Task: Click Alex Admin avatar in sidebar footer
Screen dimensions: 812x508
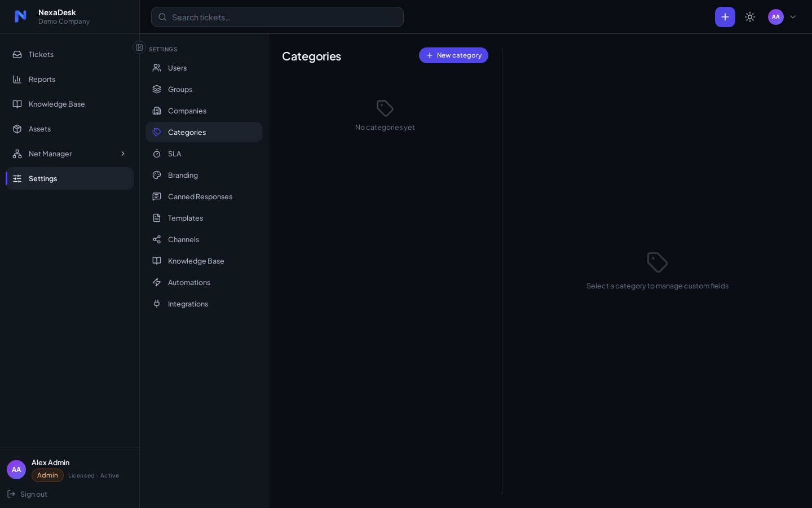Action: pyautogui.click(x=16, y=470)
